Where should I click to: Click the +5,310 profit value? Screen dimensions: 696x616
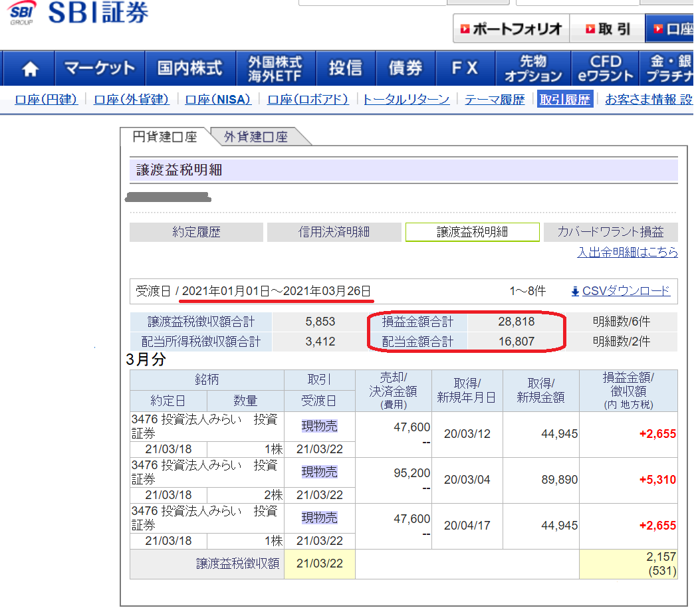pyautogui.click(x=657, y=480)
